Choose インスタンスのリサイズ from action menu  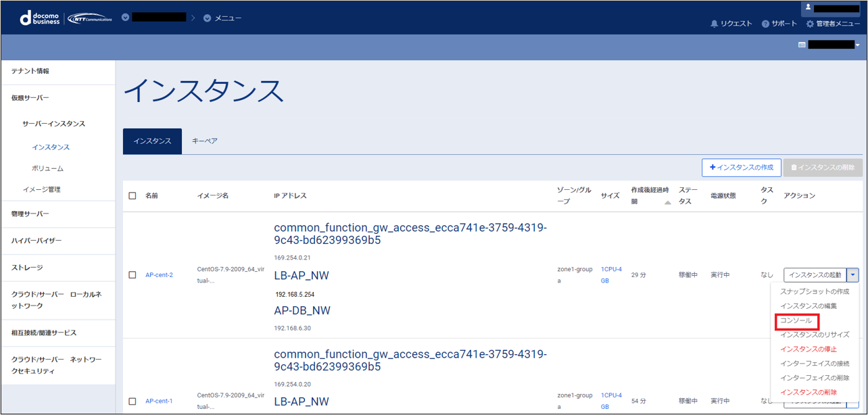coord(815,335)
